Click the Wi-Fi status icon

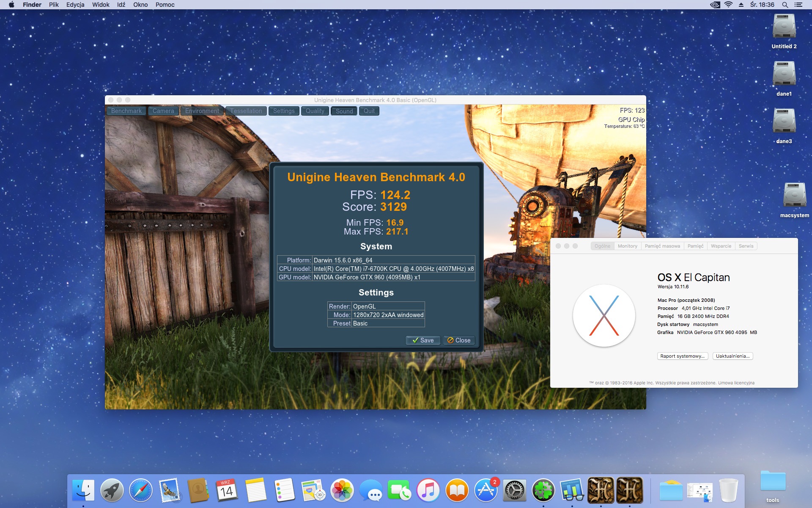point(728,5)
